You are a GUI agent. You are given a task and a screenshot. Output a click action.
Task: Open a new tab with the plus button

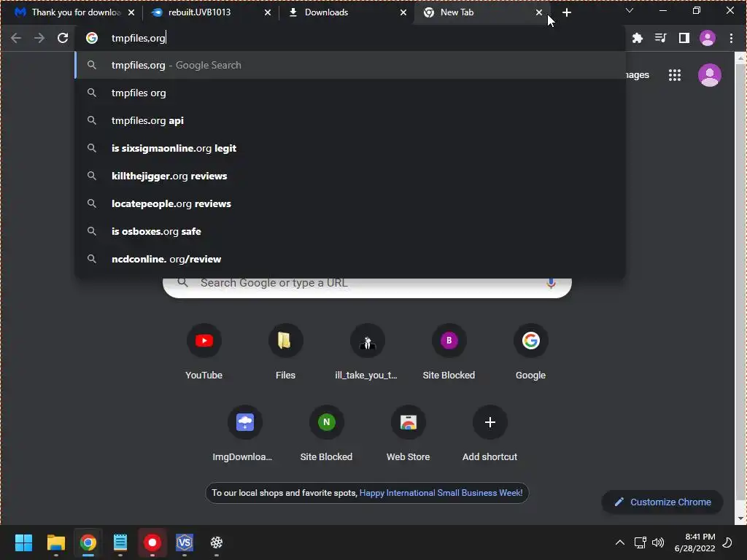pos(566,12)
